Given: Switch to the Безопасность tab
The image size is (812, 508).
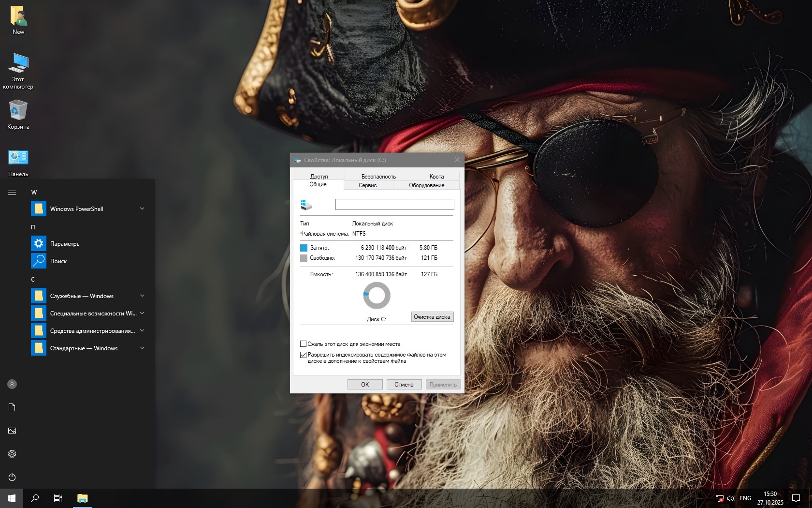Looking at the screenshot, I should click(x=378, y=177).
